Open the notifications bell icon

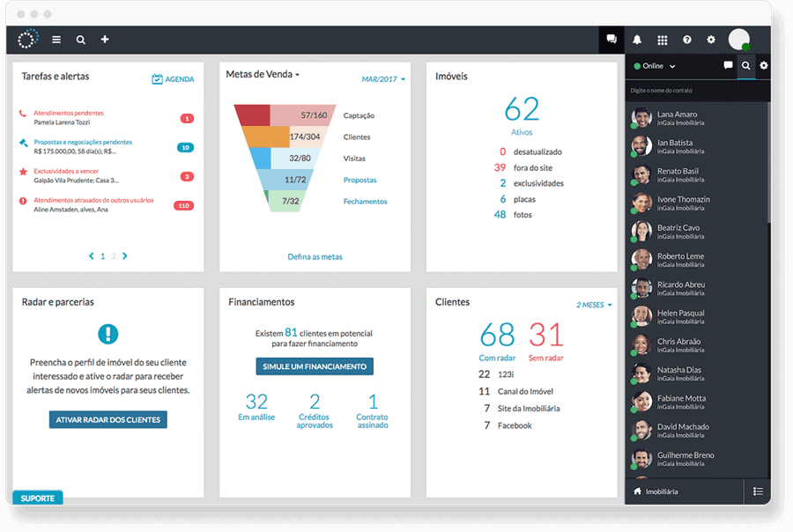[637, 40]
